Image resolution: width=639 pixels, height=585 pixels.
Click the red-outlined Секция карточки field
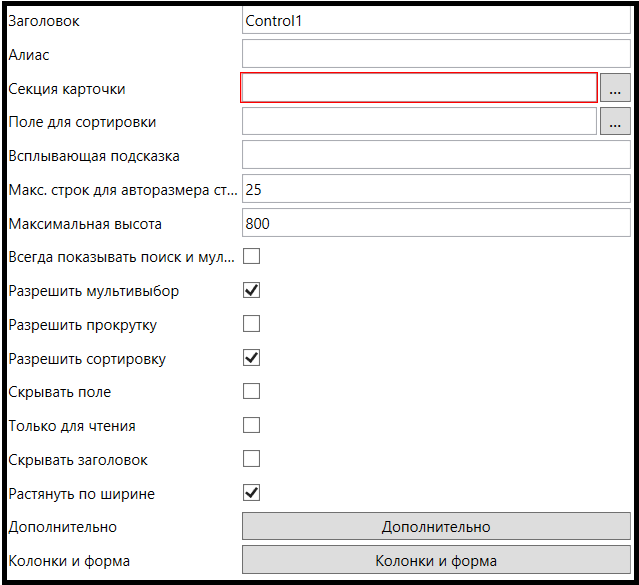click(x=419, y=88)
